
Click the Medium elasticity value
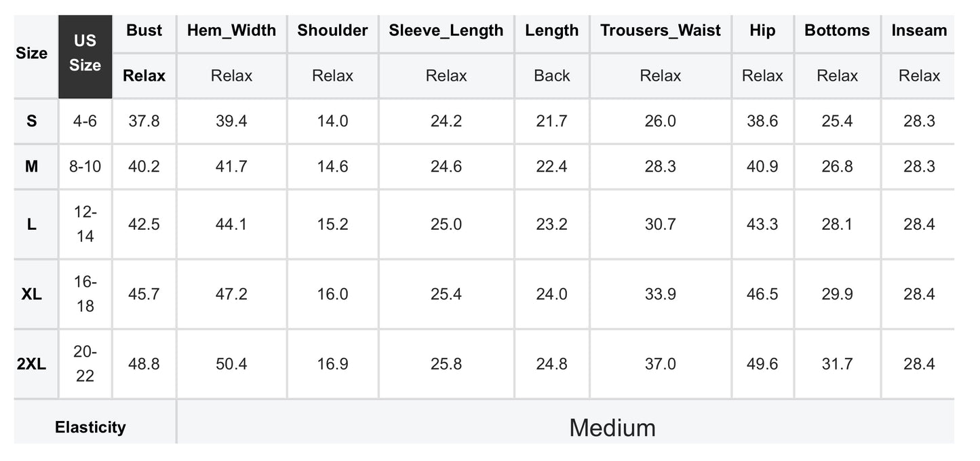612,428
